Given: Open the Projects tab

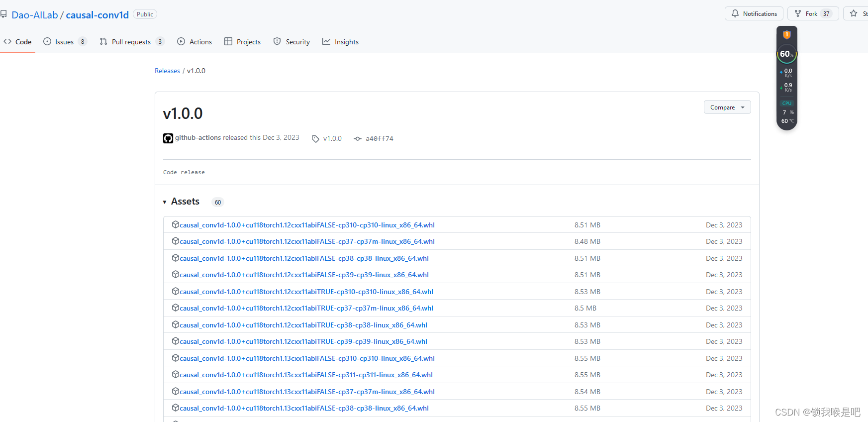Looking at the screenshot, I should 242,42.
